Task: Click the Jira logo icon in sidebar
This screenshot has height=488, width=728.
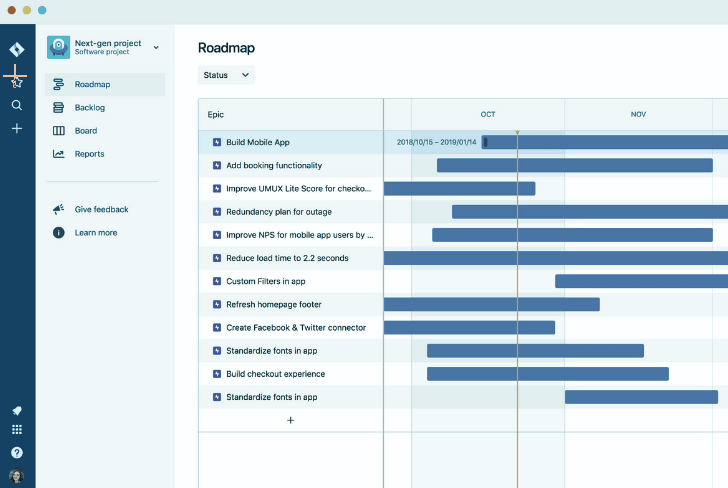Action: coord(17,49)
